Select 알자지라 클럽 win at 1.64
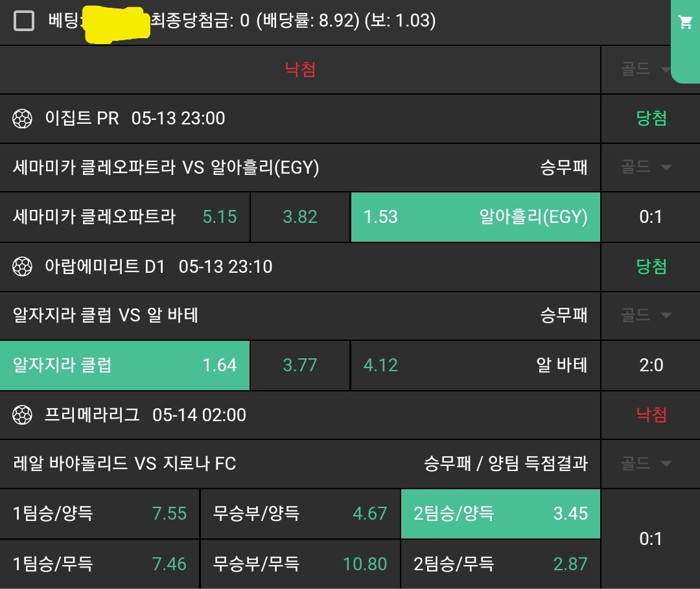 pos(124,365)
